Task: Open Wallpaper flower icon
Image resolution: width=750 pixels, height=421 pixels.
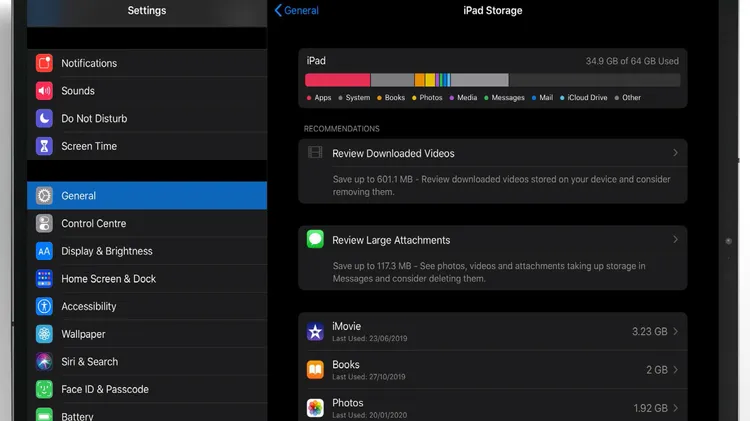Action: (x=44, y=334)
